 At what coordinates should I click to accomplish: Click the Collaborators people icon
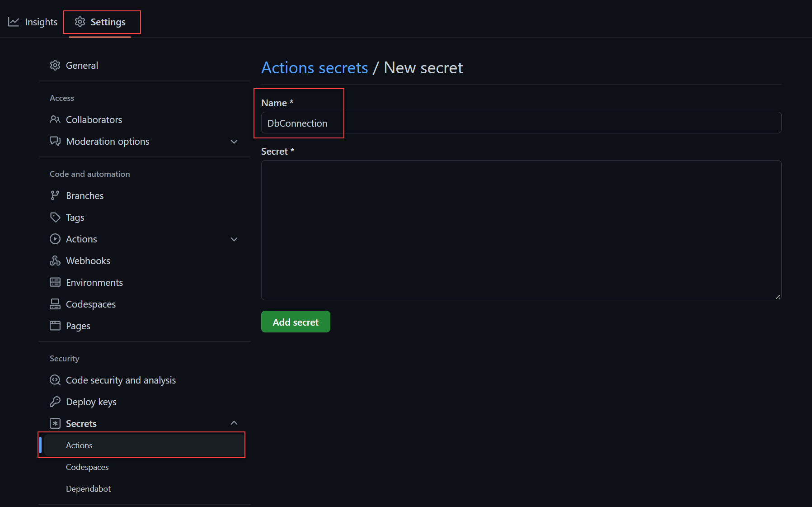(55, 119)
